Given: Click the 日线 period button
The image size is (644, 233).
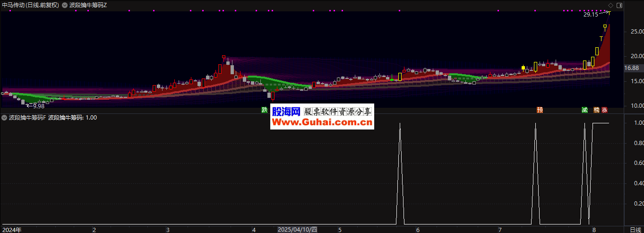Looking at the screenshot, I should 635,230.
